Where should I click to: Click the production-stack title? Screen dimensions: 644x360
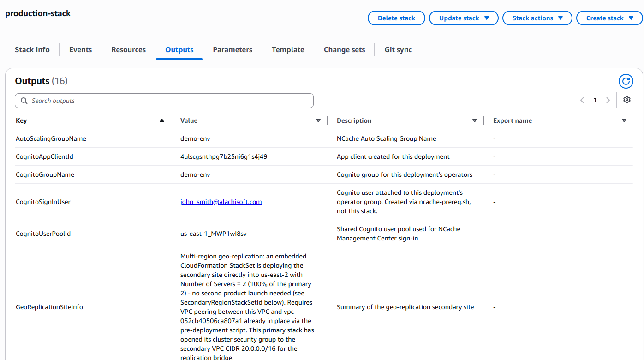click(x=38, y=13)
